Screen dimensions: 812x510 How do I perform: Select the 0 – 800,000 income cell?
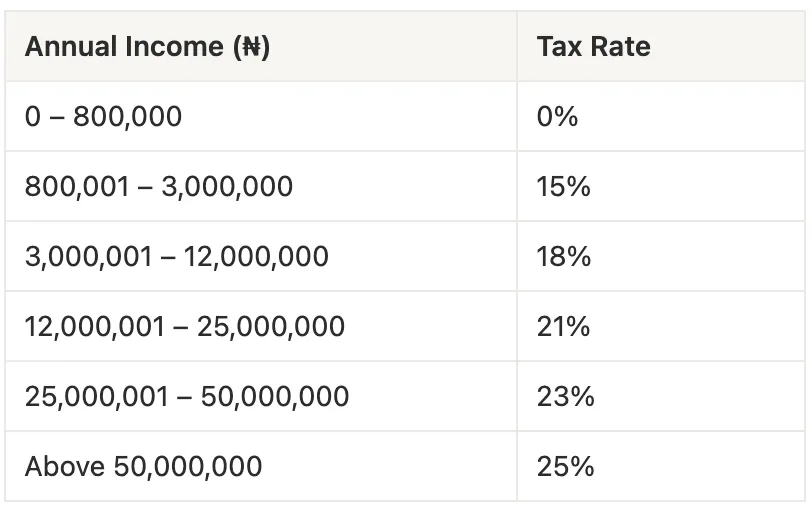pyautogui.click(x=261, y=116)
